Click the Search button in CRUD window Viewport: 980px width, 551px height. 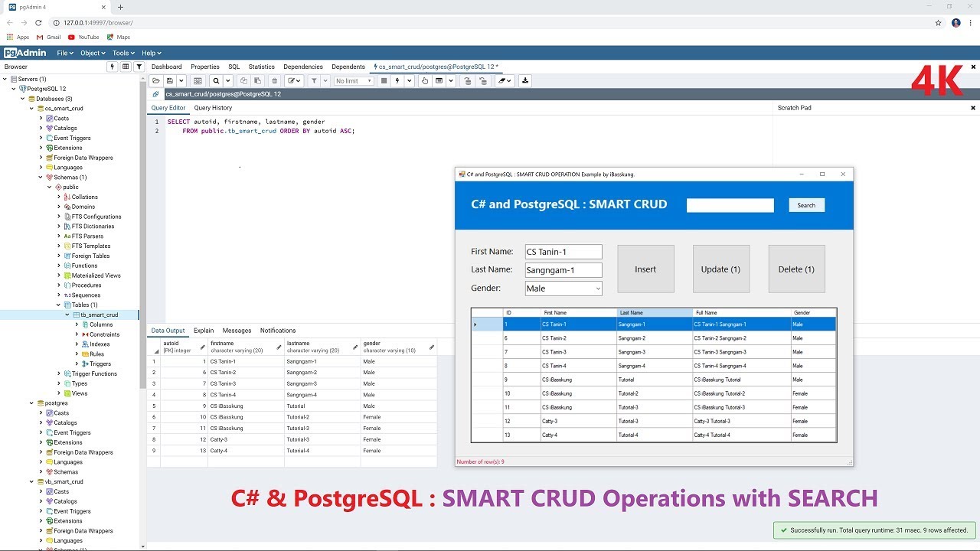806,205
